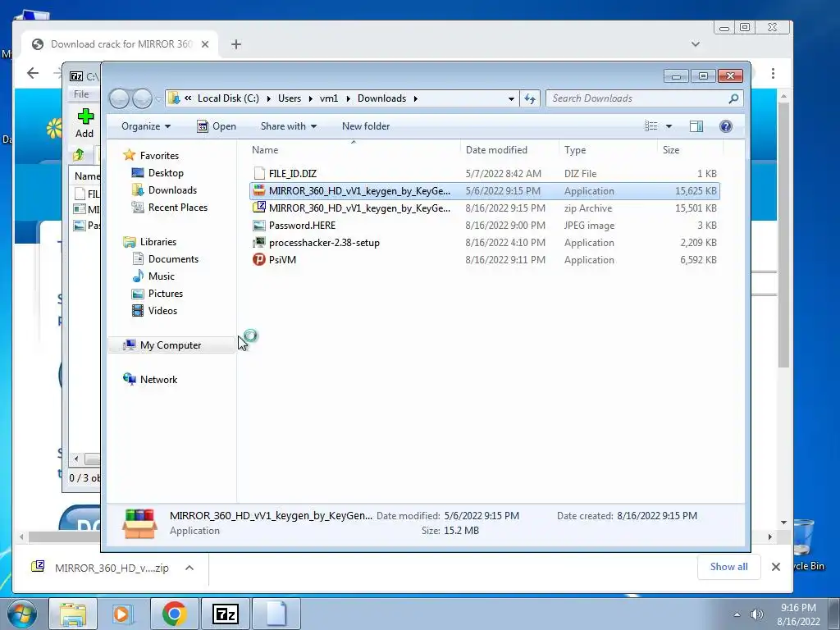This screenshot has height=630, width=840.
Task: Click Open in the Explorer toolbar
Action: point(217,126)
